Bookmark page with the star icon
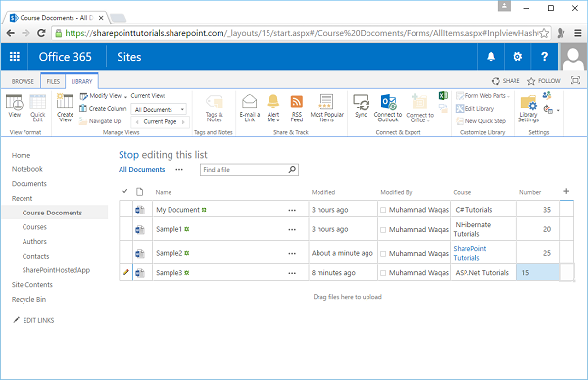 click(544, 33)
